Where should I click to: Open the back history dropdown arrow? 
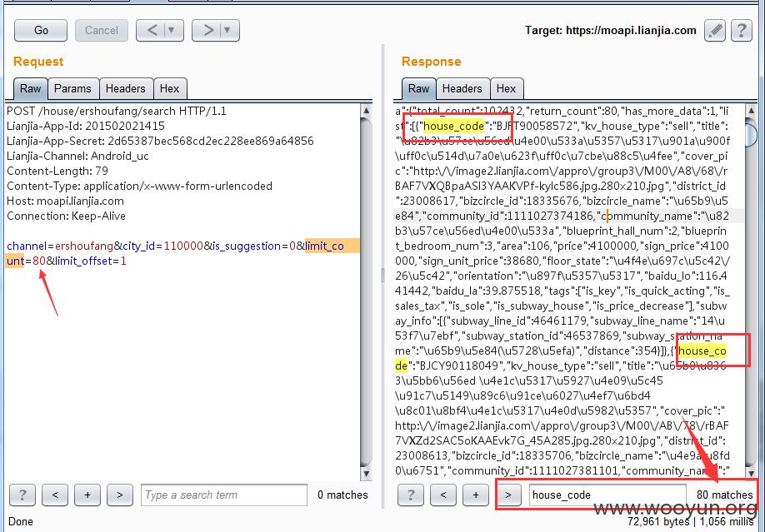[x=172, y=30]
